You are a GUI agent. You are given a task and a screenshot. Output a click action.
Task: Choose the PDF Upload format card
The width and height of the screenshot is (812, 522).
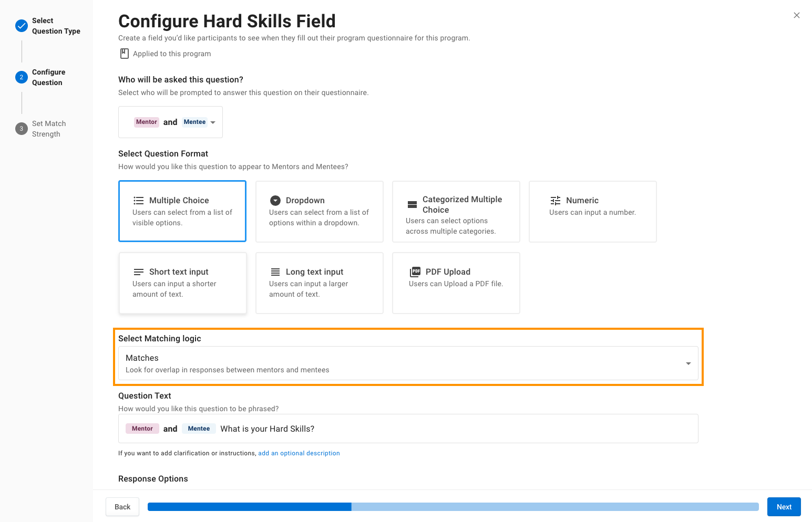pos(456,283)
